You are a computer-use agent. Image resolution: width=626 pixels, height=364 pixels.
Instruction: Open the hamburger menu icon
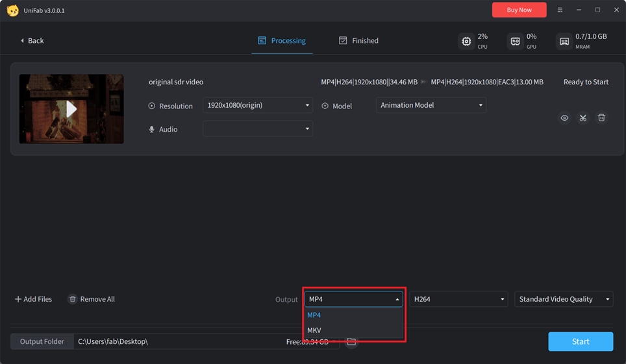point(560,10)
